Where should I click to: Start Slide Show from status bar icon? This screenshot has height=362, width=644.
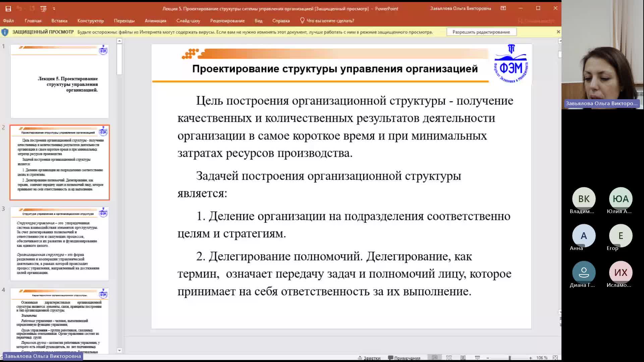click(x=477, y=358)
